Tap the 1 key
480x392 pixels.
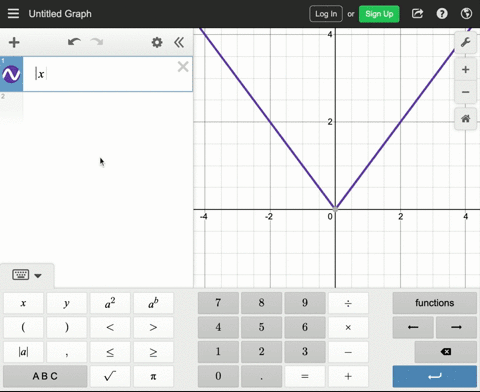(x=218, y=352)
